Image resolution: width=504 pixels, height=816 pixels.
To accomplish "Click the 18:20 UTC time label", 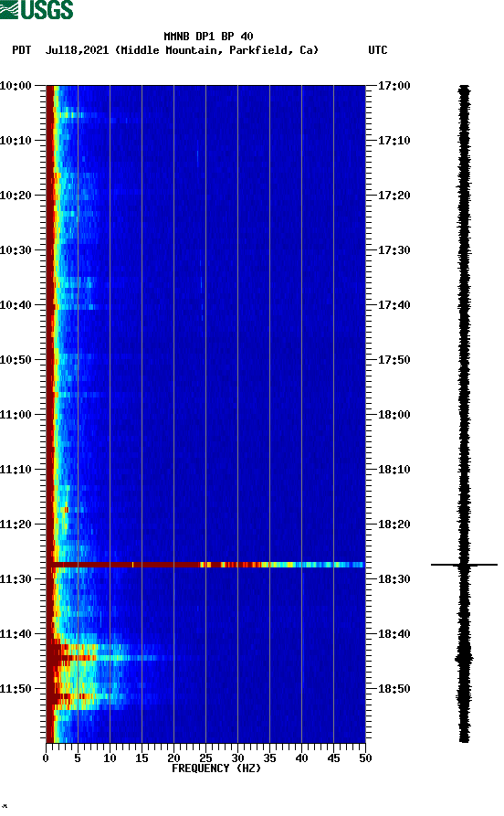I will [x=394, y=525].
